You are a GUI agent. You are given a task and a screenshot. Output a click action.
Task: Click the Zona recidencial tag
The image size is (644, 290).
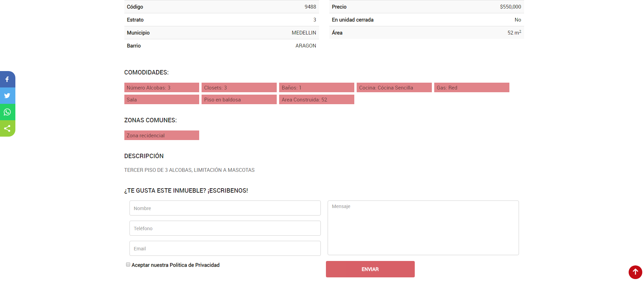162,136
